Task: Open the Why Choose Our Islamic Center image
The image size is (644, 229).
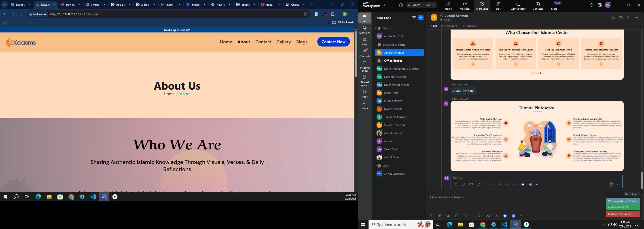Action: tap(537, 55)
